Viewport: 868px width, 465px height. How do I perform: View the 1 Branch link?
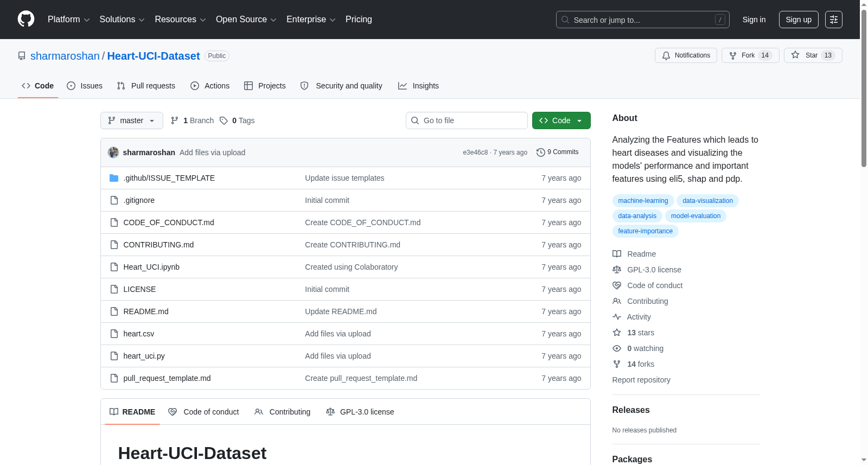(x=192, y=120)
